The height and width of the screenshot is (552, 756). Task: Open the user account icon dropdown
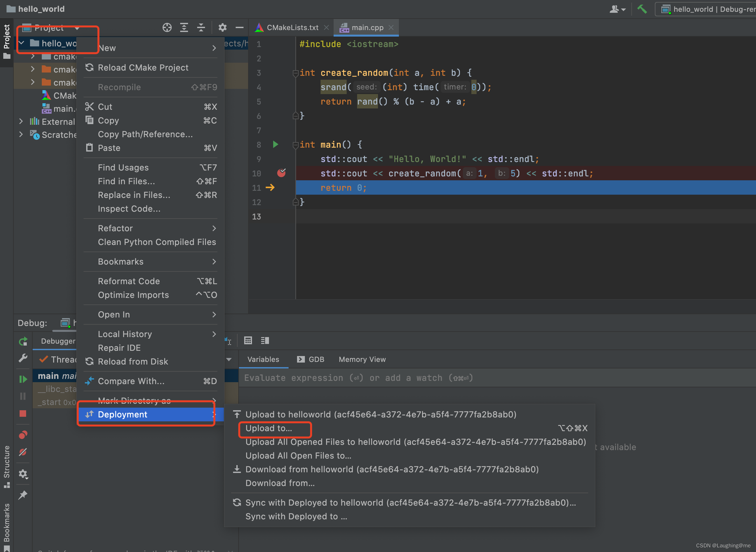click(617, 9)
